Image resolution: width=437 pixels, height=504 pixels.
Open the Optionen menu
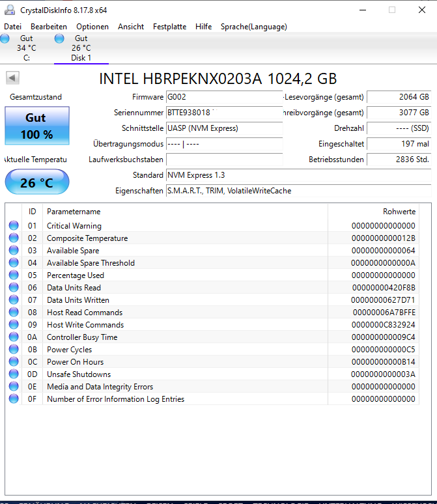click(x=92, y=27)
